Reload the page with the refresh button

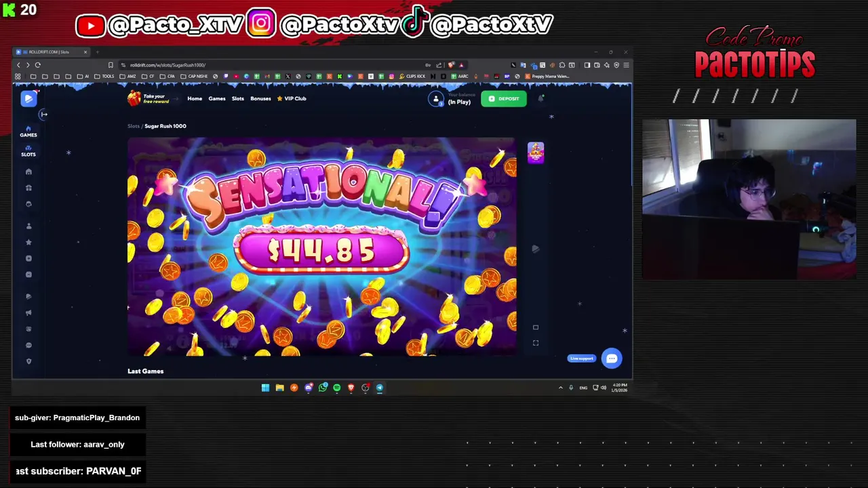coord(38,65)
